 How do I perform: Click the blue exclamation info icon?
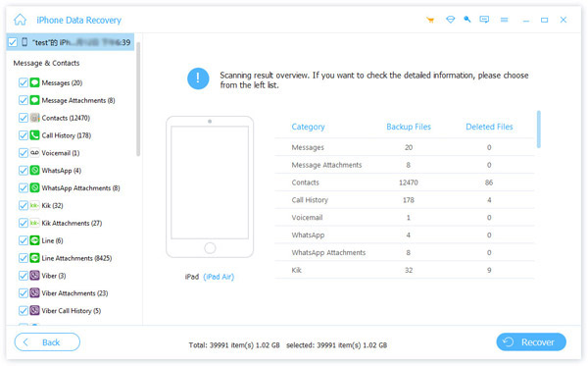coord(198,78)
